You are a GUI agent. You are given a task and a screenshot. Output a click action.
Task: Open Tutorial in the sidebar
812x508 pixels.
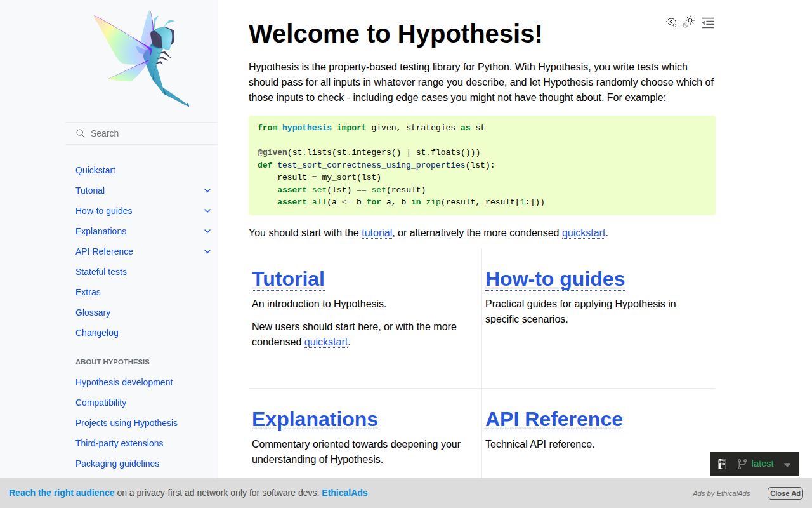point(90,190)
